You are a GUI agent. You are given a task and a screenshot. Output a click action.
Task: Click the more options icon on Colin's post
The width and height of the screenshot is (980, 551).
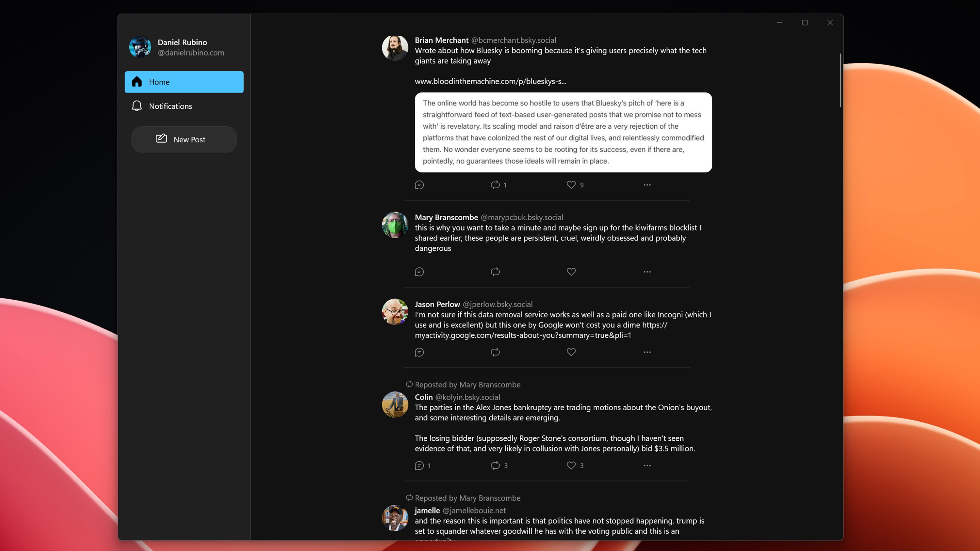point(647,465)
